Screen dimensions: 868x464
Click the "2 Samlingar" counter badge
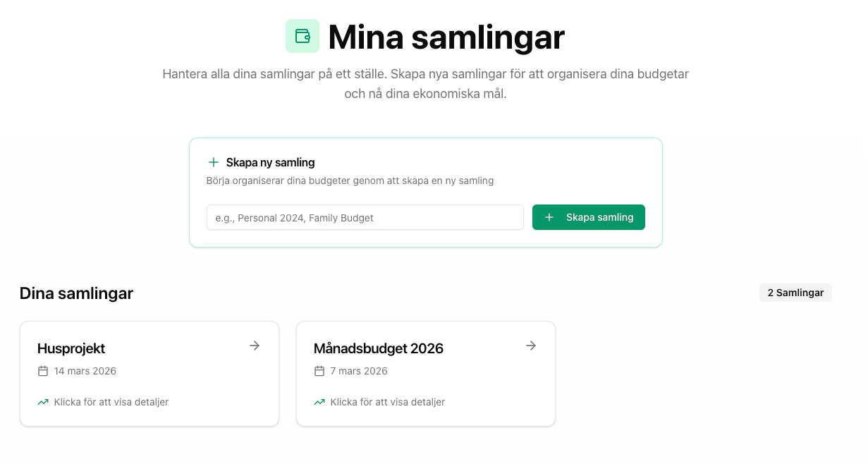tap(795, 293)
